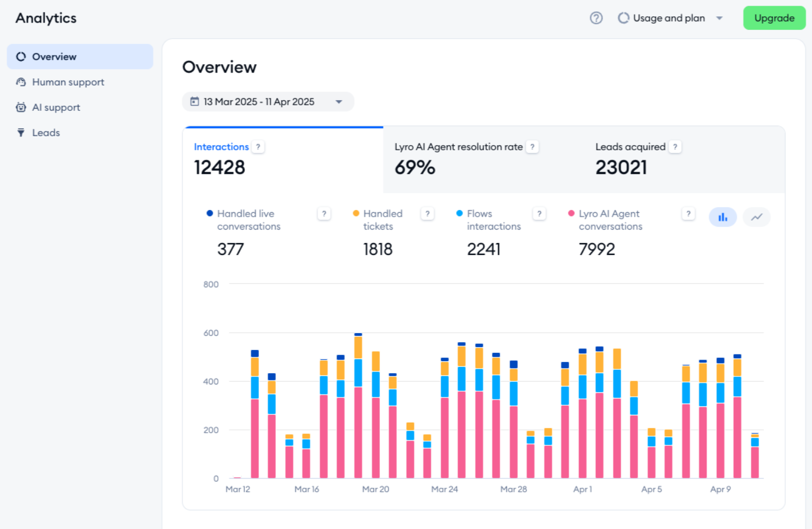
Task: Show help for Flows interactions
Action: 540,214
